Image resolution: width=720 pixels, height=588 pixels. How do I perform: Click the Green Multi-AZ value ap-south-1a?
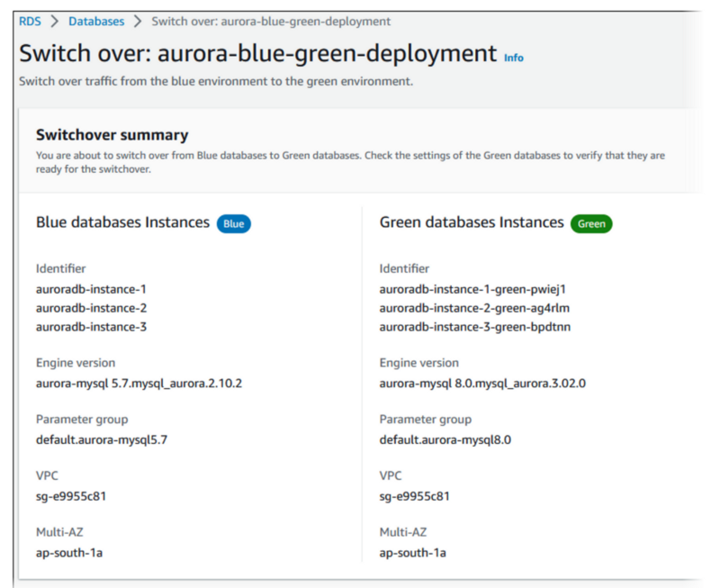coord(412,553)
